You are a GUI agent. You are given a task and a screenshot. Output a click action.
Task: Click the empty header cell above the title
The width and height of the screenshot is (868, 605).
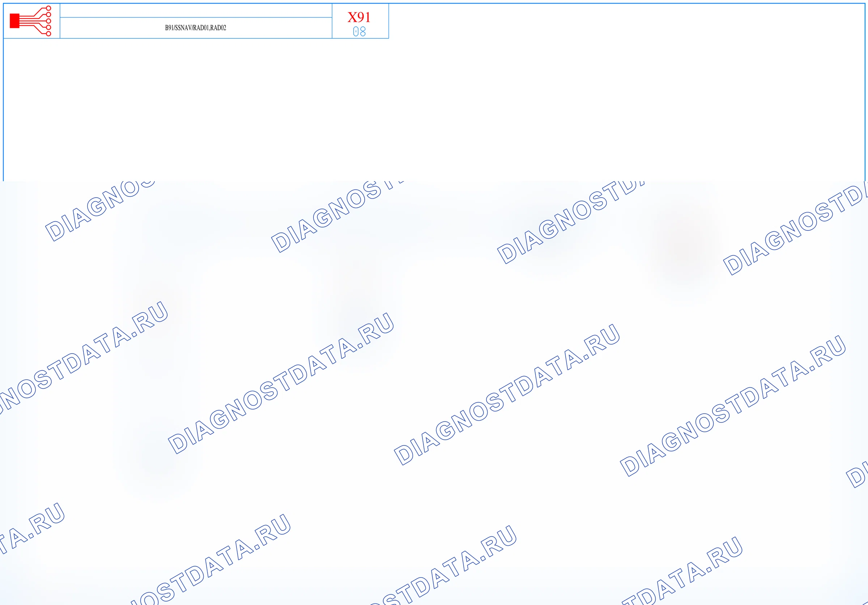[196, 10]
